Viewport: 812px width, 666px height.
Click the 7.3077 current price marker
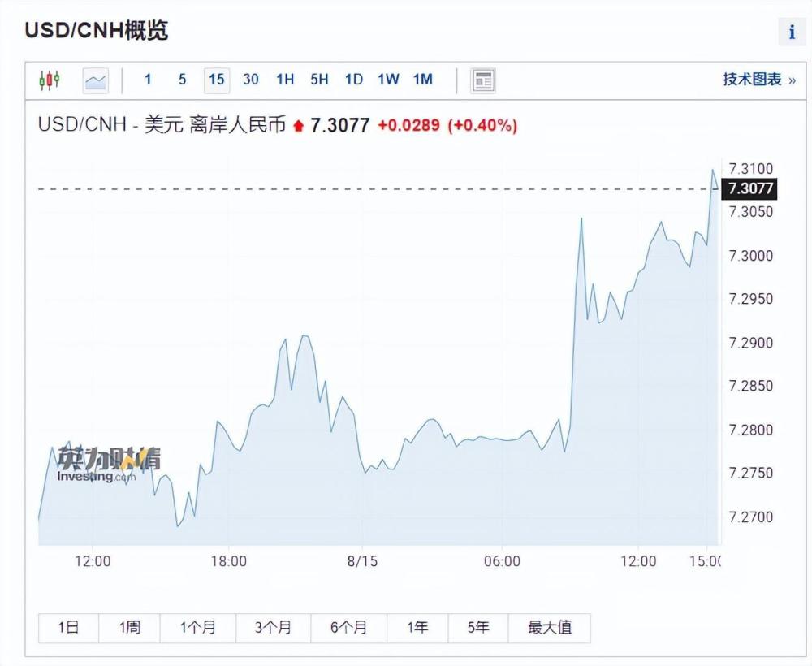point(749,188)
